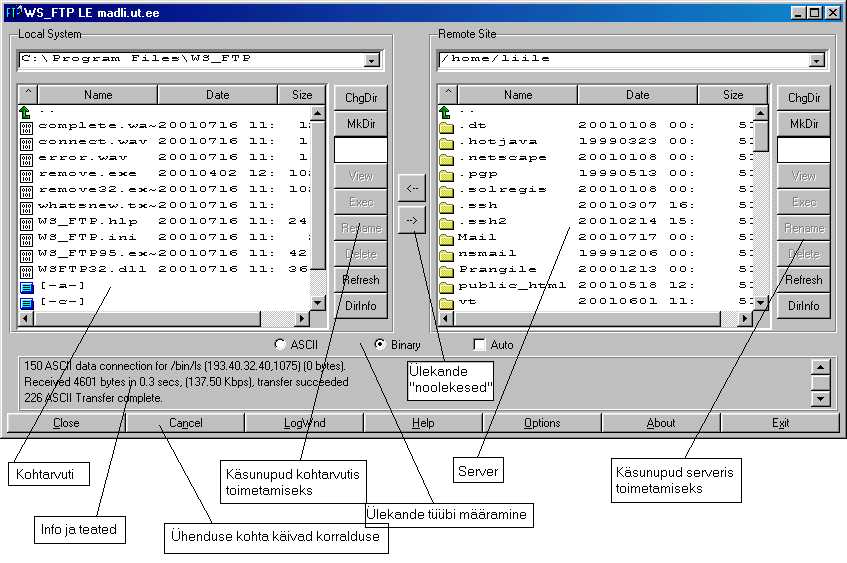Select the .netscape folder icon
This screenshot has width=847, height=563.
[446, 159]
